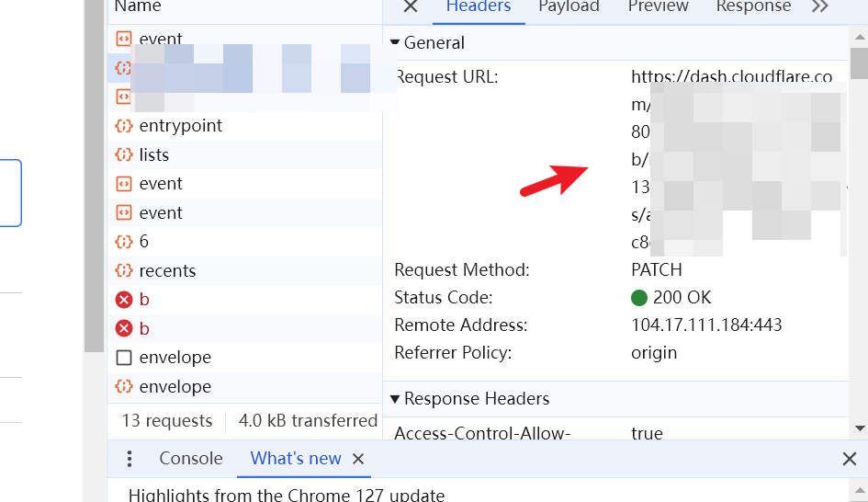Close the bottom drawer panel
868x502 pixels.
pos(850,459)
